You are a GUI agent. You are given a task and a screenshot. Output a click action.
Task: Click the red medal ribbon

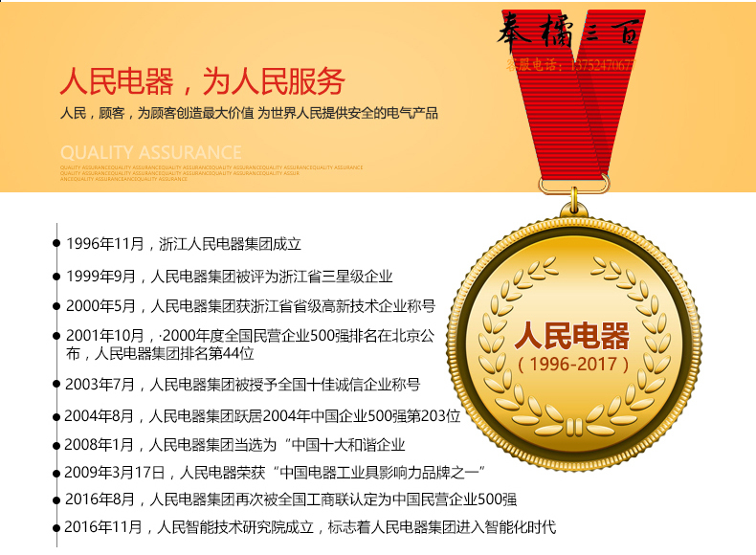point(574,94)
